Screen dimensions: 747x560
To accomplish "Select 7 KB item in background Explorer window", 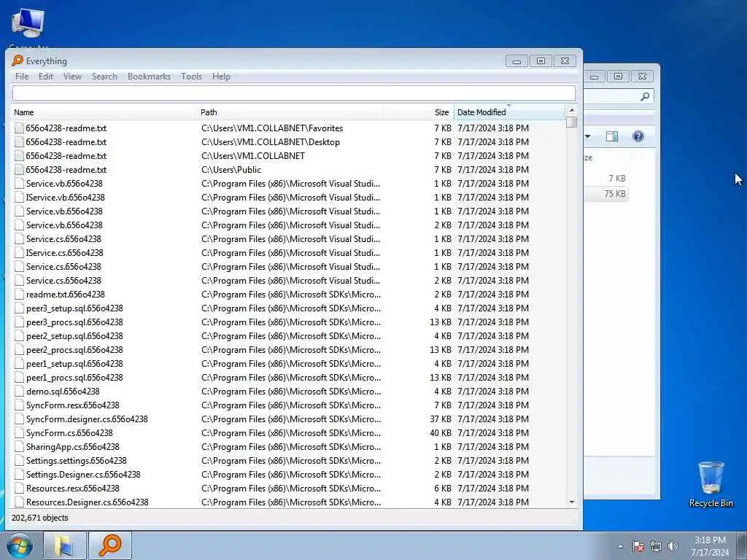I will [617, 178].
